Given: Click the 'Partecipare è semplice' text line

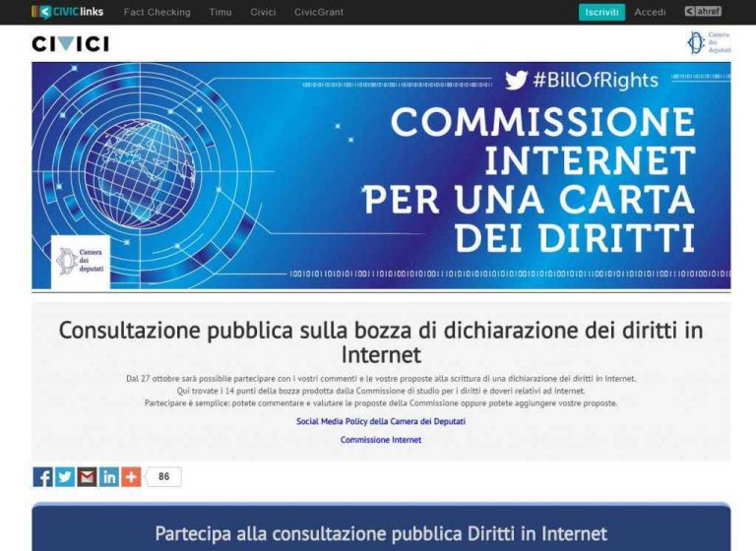Looking at the screenshot, I should (381, 402).
